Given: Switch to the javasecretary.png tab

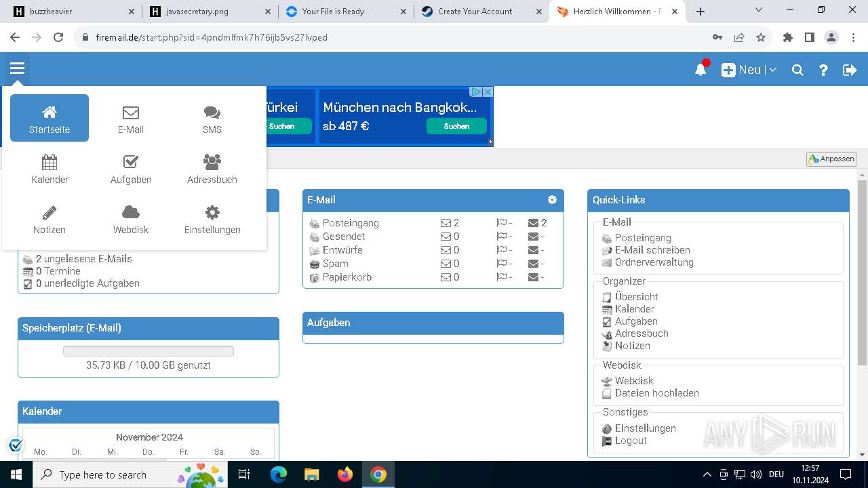Looking at the screenshot, I should [210, 12].
